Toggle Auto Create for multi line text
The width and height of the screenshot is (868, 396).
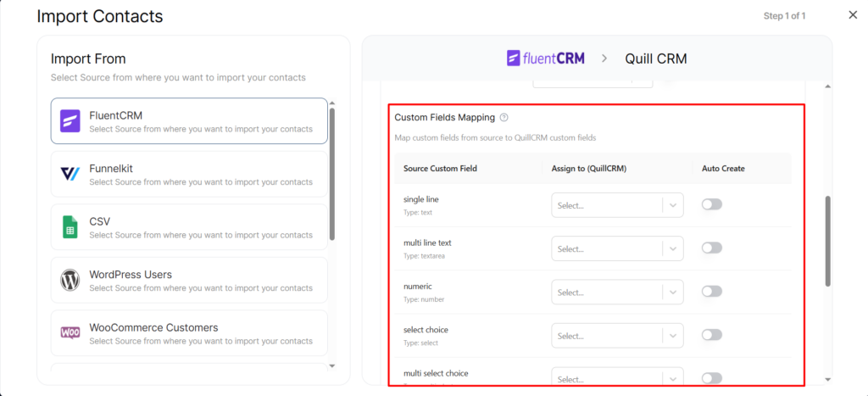[x=712, y=248]
